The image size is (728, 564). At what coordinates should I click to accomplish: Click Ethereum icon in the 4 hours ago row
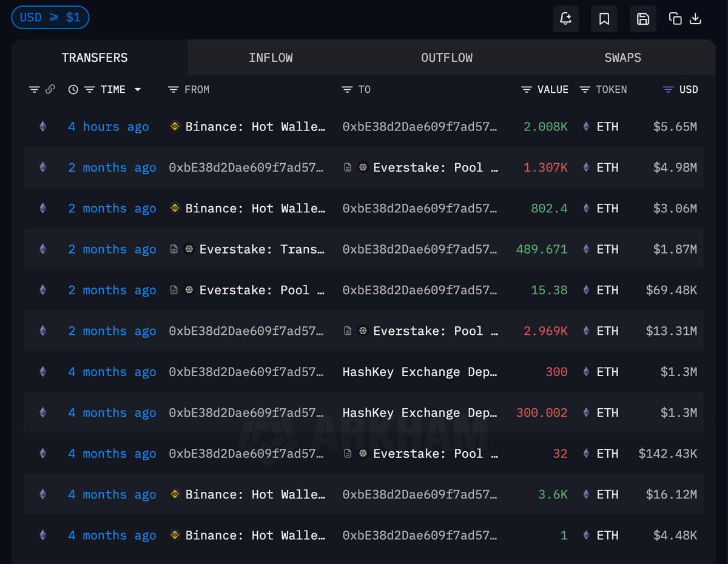coord(42,127)
